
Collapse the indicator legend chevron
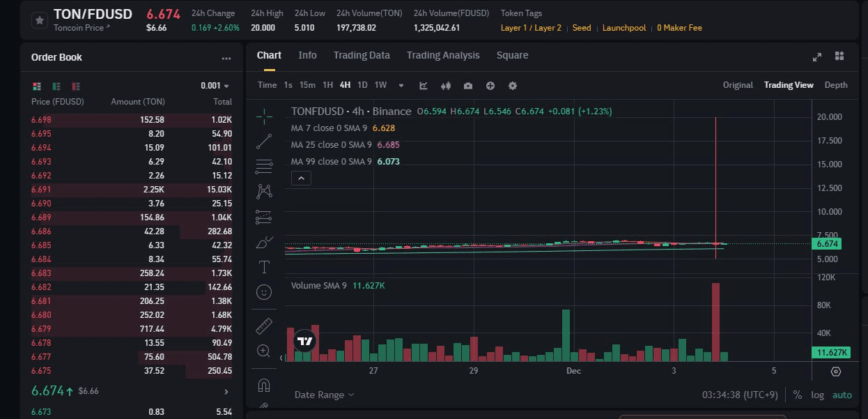click(301, 178)
